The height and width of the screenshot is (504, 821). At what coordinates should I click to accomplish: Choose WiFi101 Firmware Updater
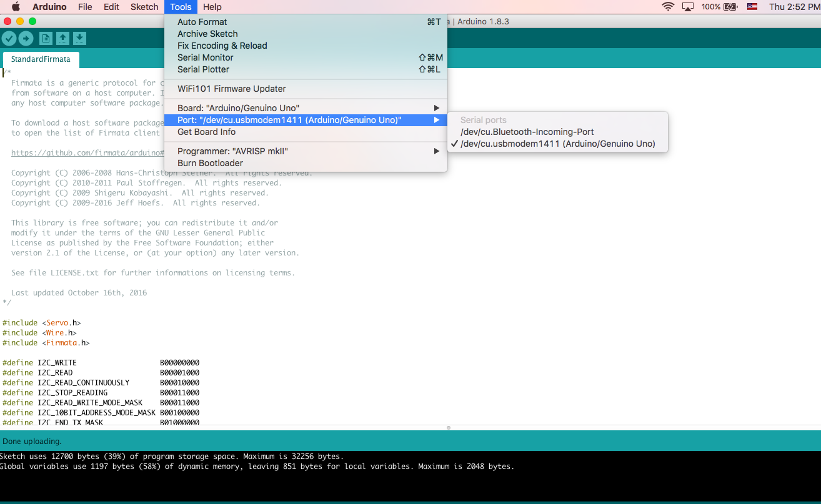tap(306, 89)
